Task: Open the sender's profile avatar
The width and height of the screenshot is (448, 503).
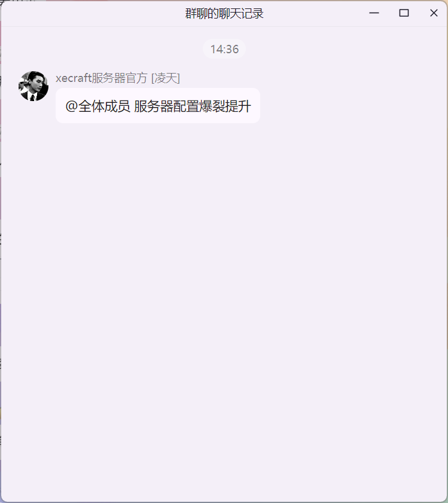Action: pos(33,86)
